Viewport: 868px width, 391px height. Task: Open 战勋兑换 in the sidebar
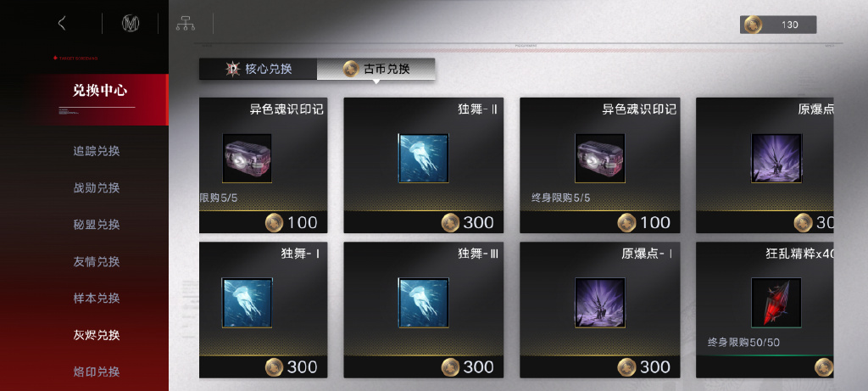click(x=97, y=187)
